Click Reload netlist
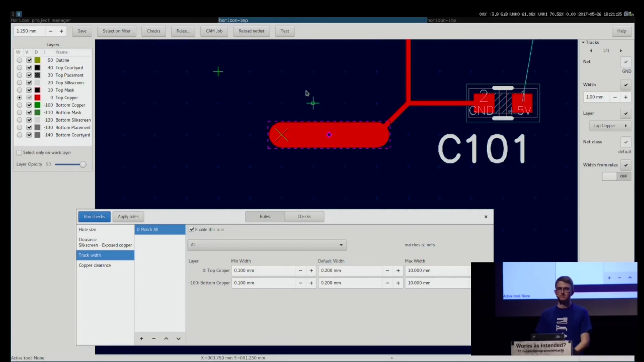 coord(252,31)
